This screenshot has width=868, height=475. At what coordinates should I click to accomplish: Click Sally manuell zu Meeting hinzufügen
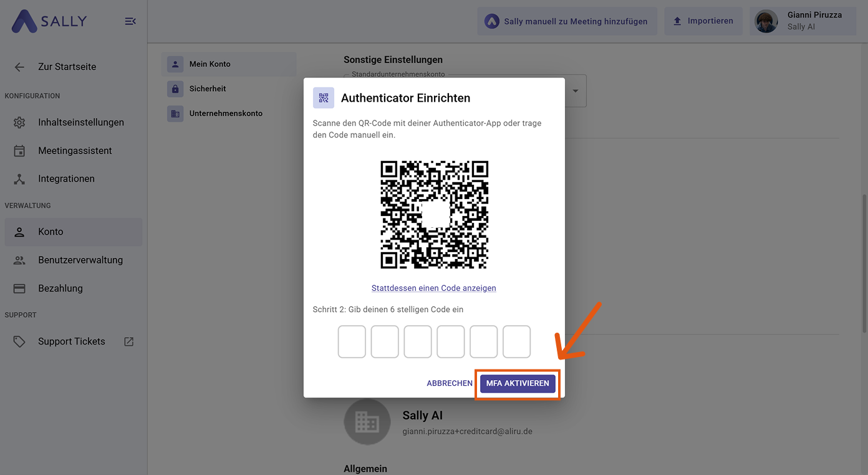click(567, 21)
